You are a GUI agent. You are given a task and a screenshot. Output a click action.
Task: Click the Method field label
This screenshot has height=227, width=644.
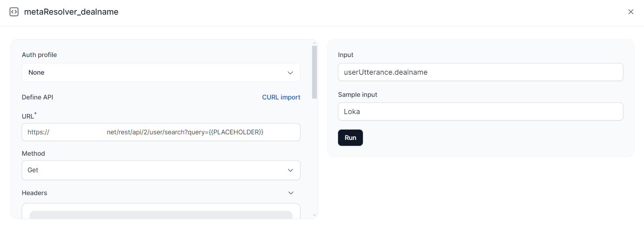coord(33,153)
